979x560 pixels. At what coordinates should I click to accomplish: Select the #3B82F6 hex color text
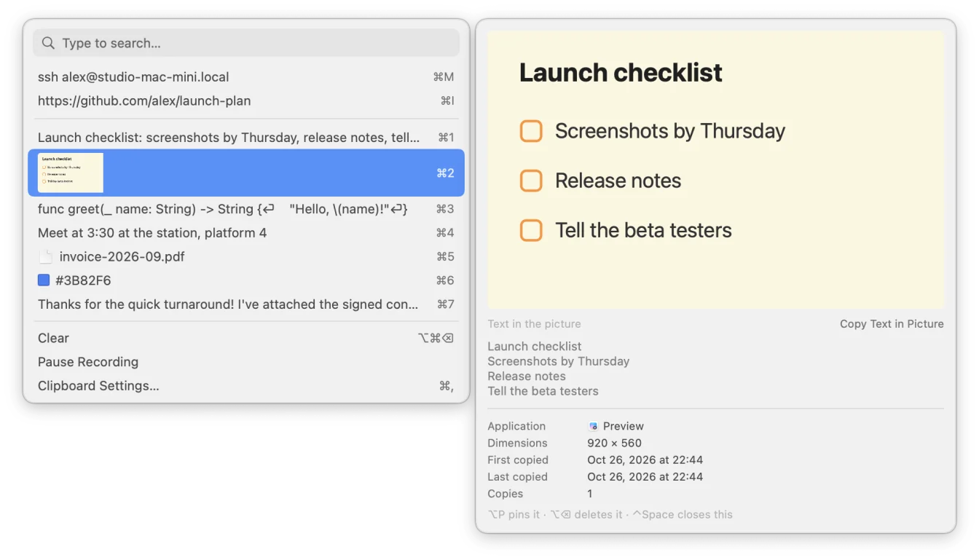coord(83,280)
